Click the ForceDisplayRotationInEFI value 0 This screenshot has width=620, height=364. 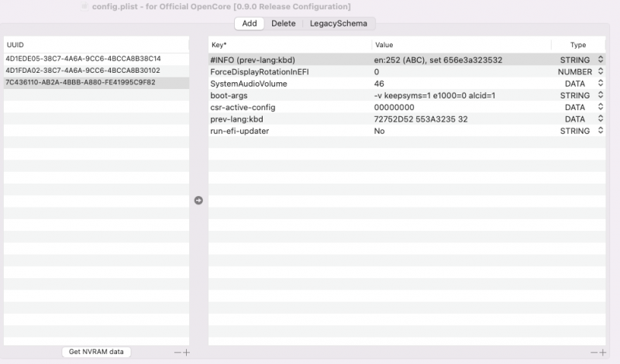(x=377, y=72)
